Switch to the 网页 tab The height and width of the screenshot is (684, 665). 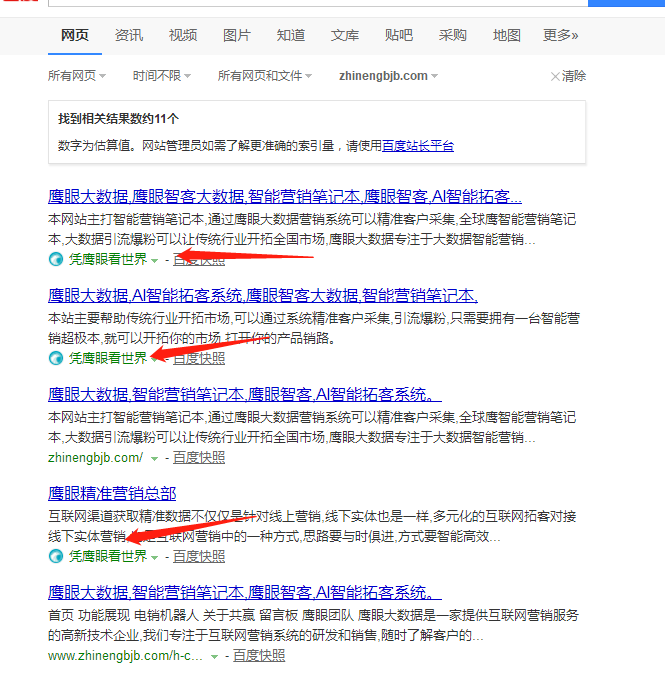tap(75, 35)
